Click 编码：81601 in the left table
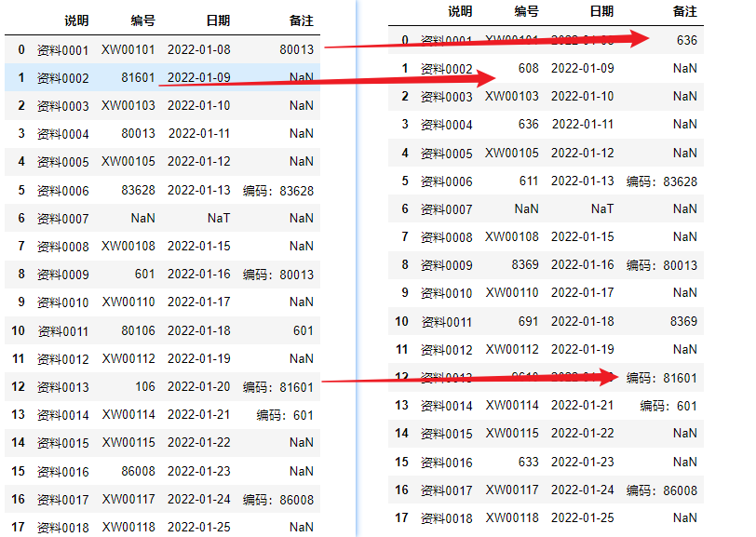This screenshot has width=756, height=537. (x=278, y=387)
